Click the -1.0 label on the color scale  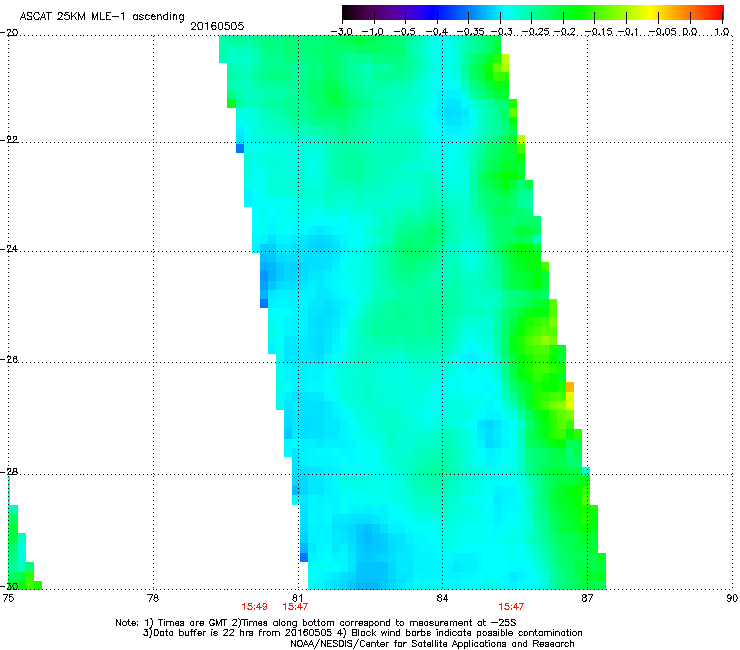click(x=373, y=32)
